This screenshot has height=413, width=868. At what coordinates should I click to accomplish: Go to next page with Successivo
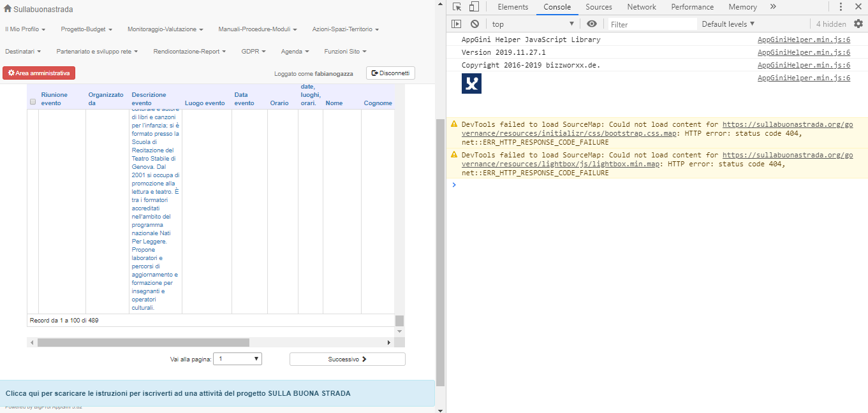(x=347, y=359)
